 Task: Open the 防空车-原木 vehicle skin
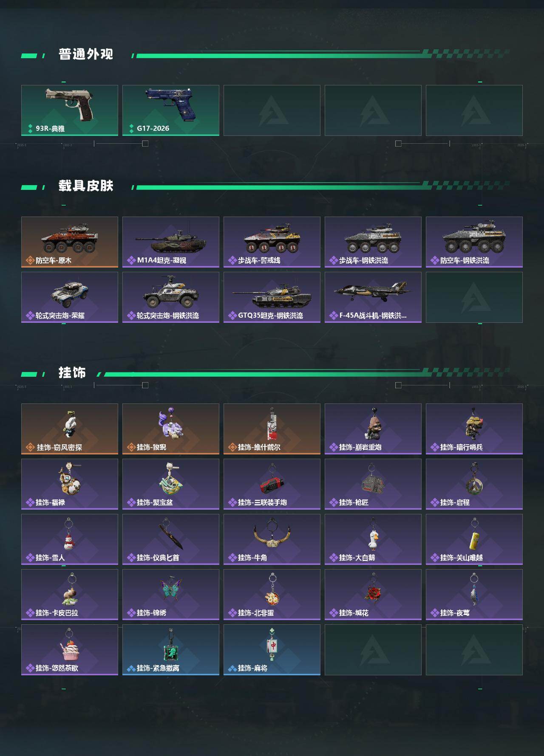pos(70,242)
